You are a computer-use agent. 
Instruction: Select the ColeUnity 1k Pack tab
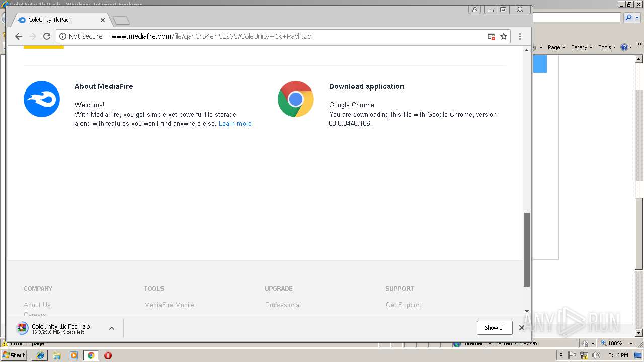[60, 20]
